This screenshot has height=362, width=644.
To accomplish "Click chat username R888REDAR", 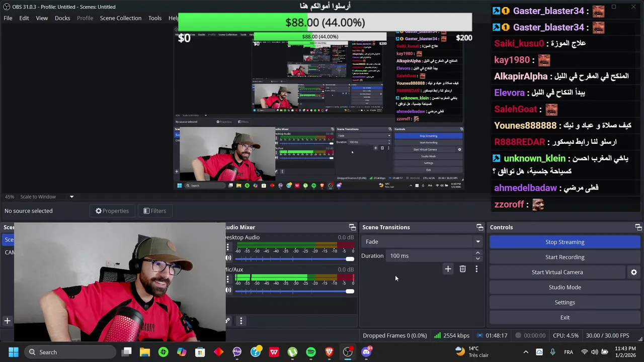I will (519, 142).
